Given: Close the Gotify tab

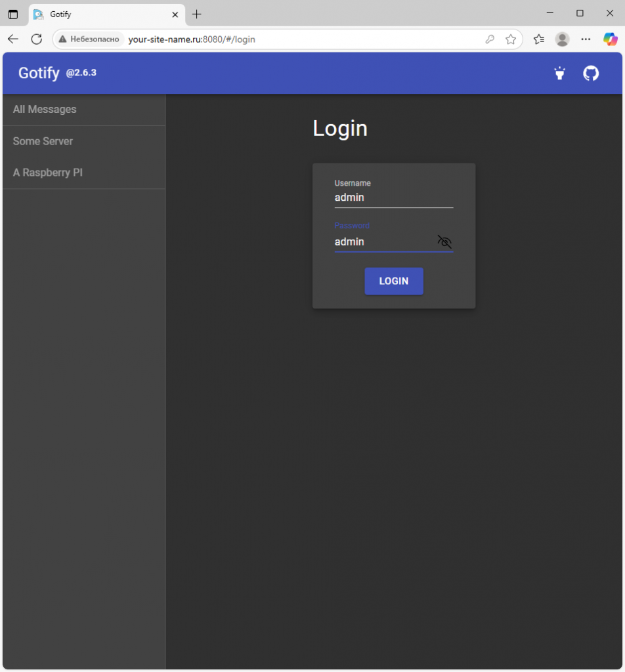Looking at the screenshot, I should tap(175, 14).
